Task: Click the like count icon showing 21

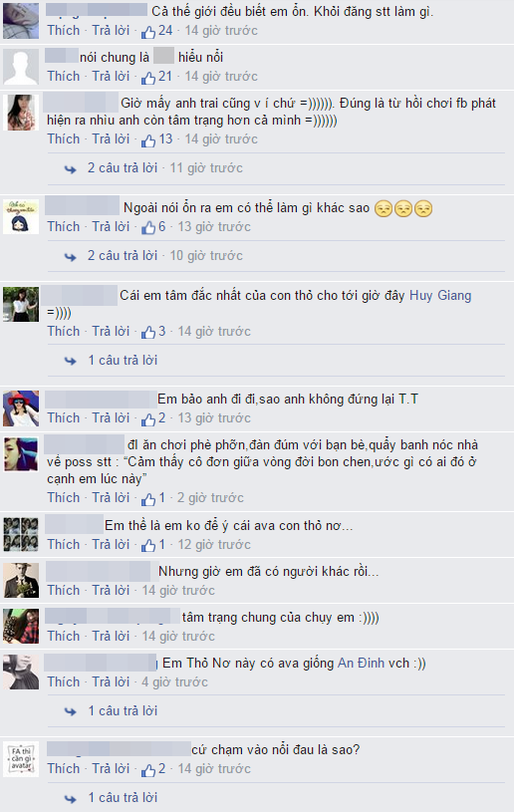Action: pyautogui.click(x=148, y=78)
